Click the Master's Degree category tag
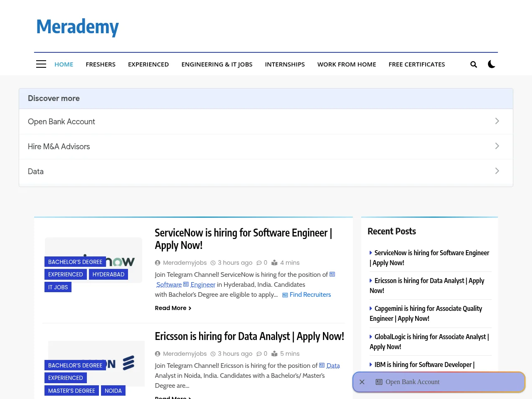This screenshot has height=399, width=532. tap(71, 391)
